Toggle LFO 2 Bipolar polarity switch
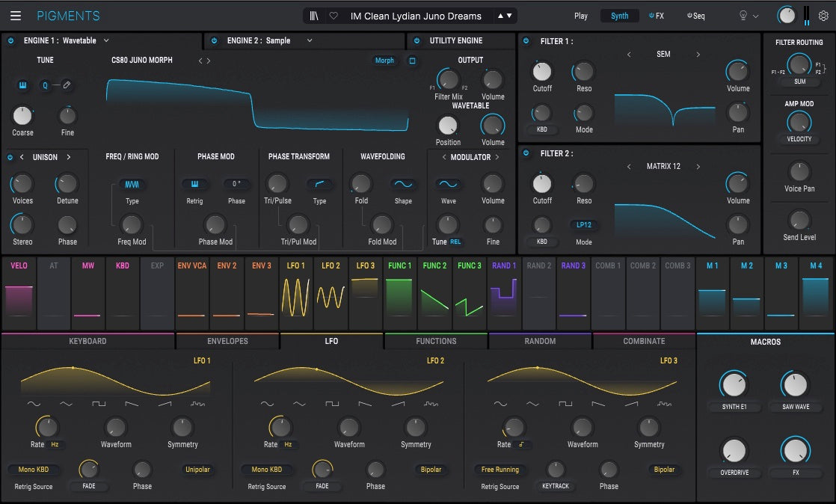This screenshot has width=836, height=504. [x=431, y=470]
